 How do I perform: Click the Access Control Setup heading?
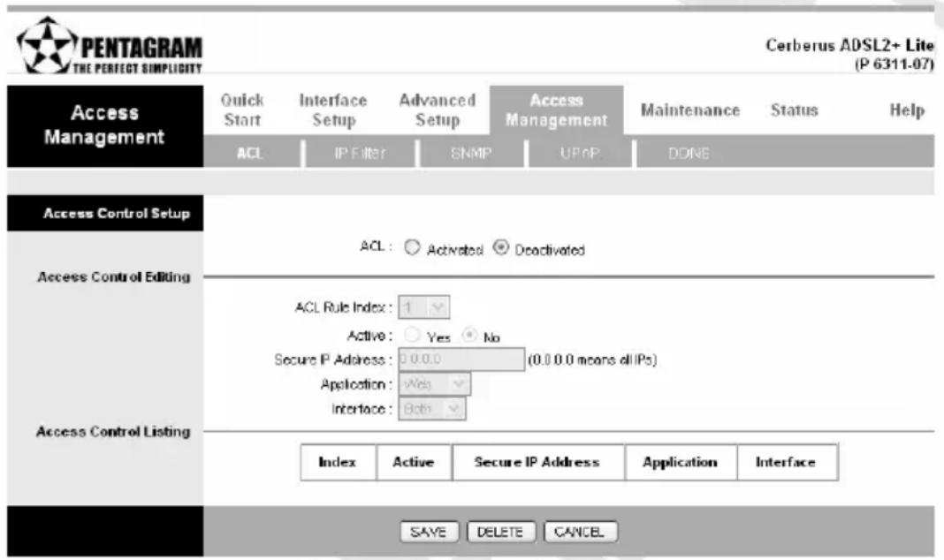(x=116, y=214)
